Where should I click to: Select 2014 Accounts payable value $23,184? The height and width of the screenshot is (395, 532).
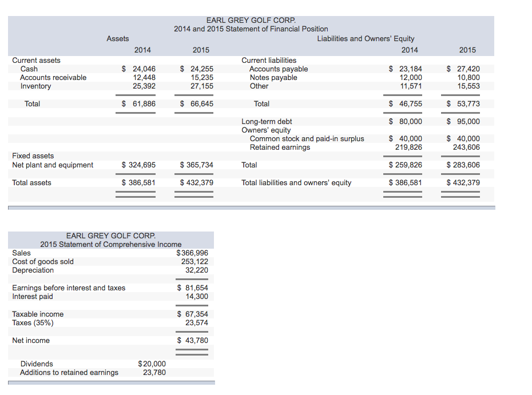pos(405,69)
